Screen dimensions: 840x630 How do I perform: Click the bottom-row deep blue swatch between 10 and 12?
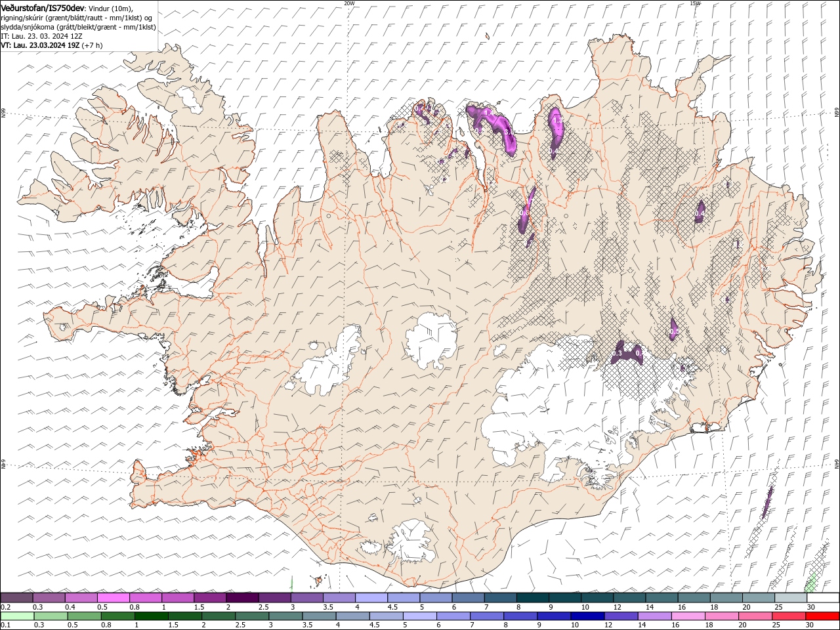(x=587, y=616)
